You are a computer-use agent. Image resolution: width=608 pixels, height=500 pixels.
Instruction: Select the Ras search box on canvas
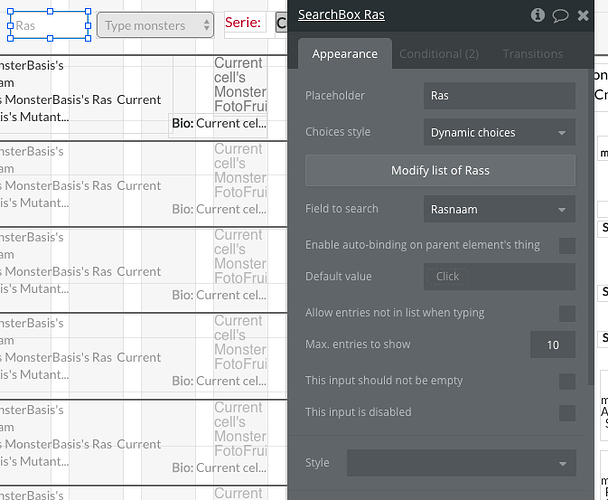pyautogui.click(x=50, y=26)
